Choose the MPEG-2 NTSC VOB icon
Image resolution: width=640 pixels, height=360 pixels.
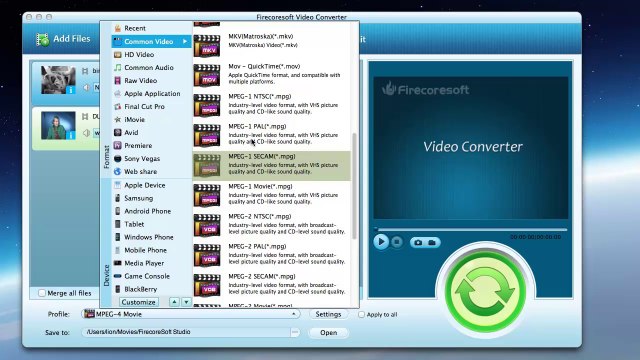pos(207,226)
